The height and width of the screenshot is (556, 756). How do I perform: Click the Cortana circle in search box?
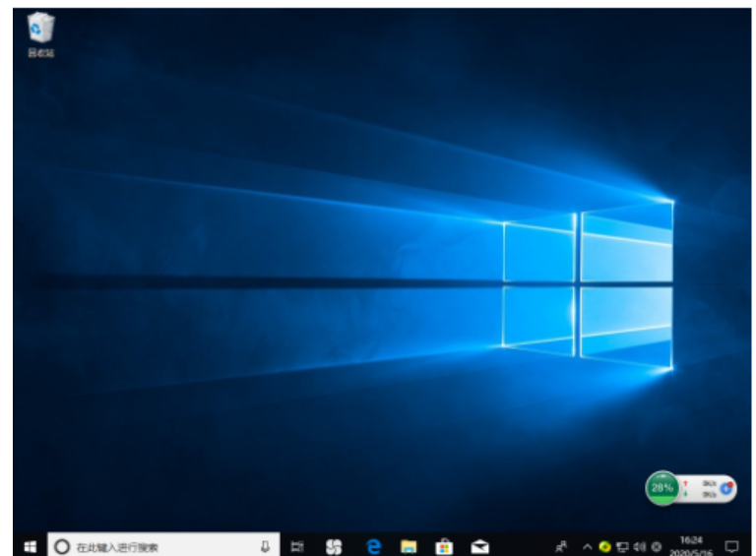(62, 547)
